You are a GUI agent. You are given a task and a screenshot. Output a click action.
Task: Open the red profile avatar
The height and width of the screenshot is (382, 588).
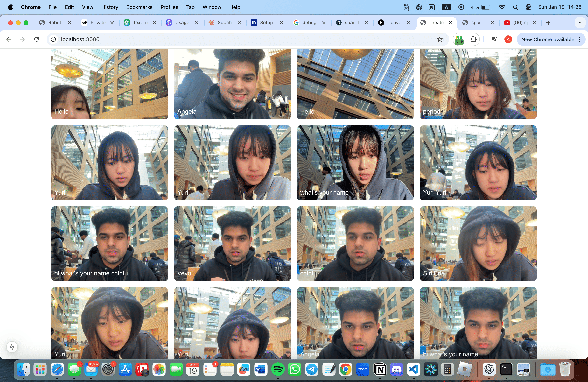click(508, 39)
